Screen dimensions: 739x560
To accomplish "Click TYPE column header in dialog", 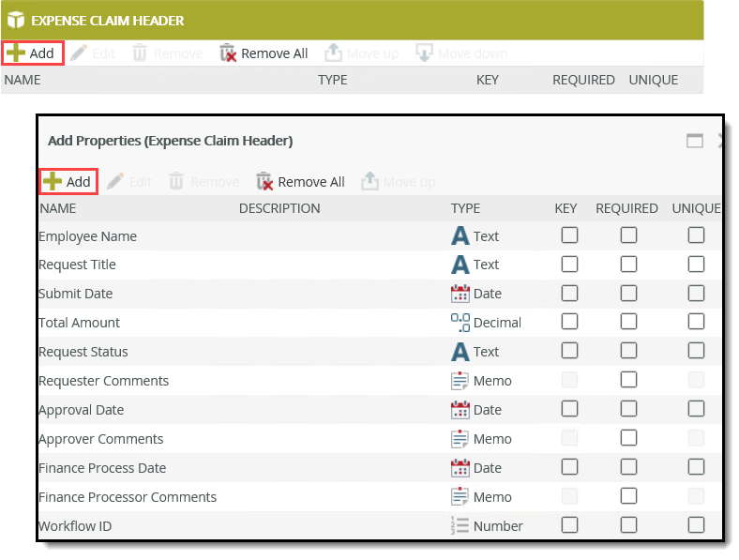I will tap(465, 208).
